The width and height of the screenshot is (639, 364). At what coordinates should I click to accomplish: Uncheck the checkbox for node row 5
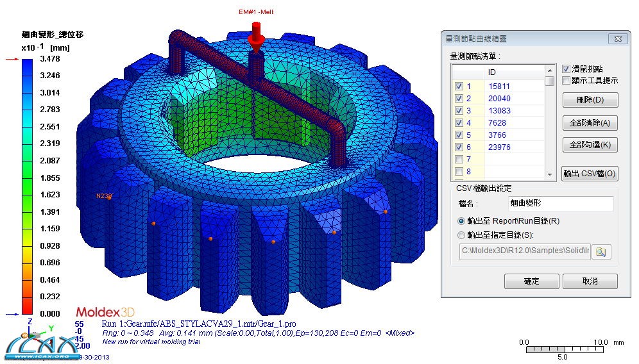coord(459,135)
